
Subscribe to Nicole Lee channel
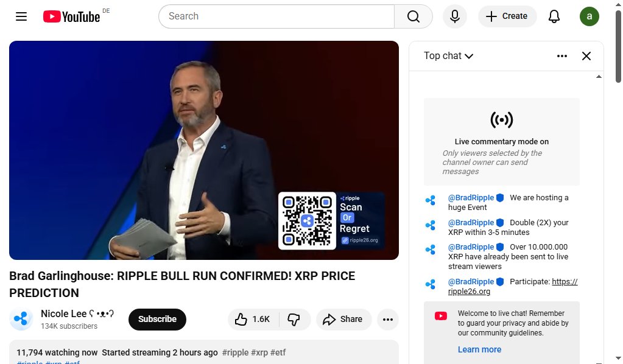pos(157,319)
